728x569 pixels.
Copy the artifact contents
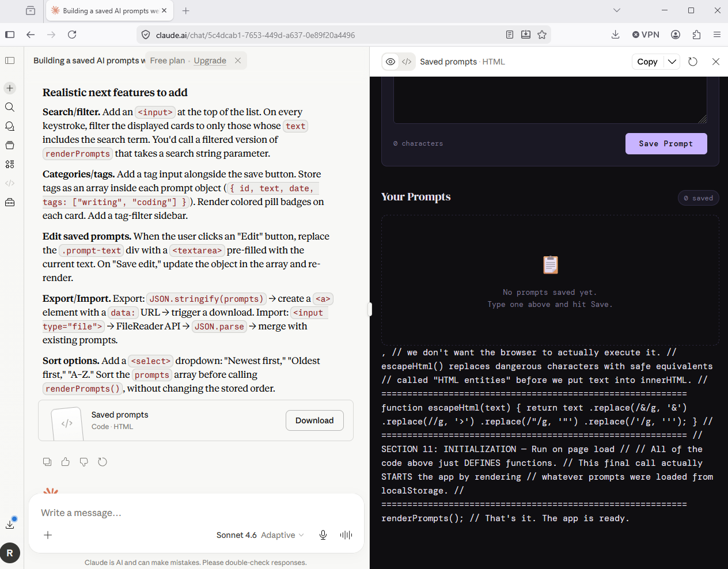point(647,62)
